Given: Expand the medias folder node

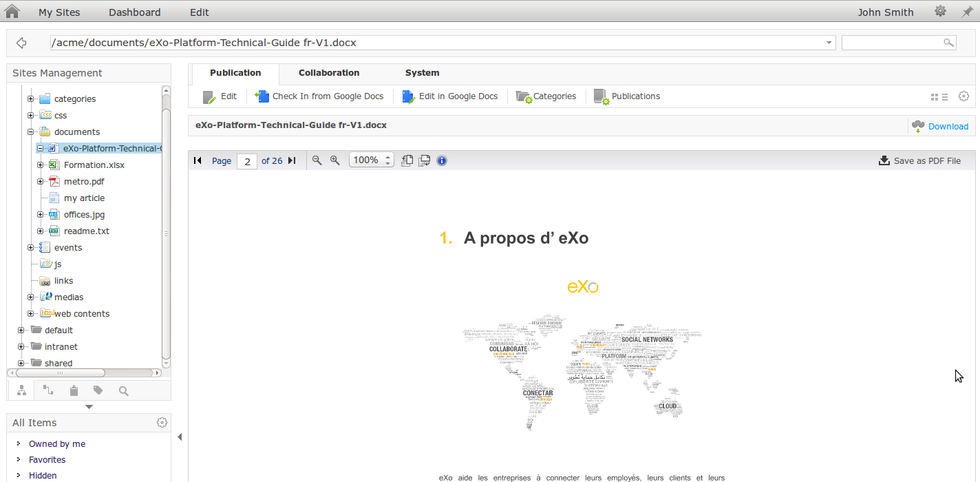Looking at the screenshot, I should [x=31, y=297].
